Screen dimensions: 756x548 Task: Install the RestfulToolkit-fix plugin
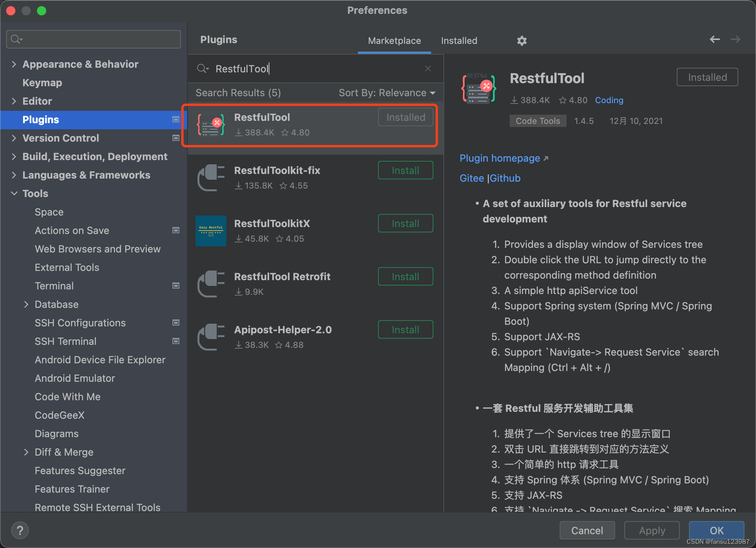click(x=405, y=170)
